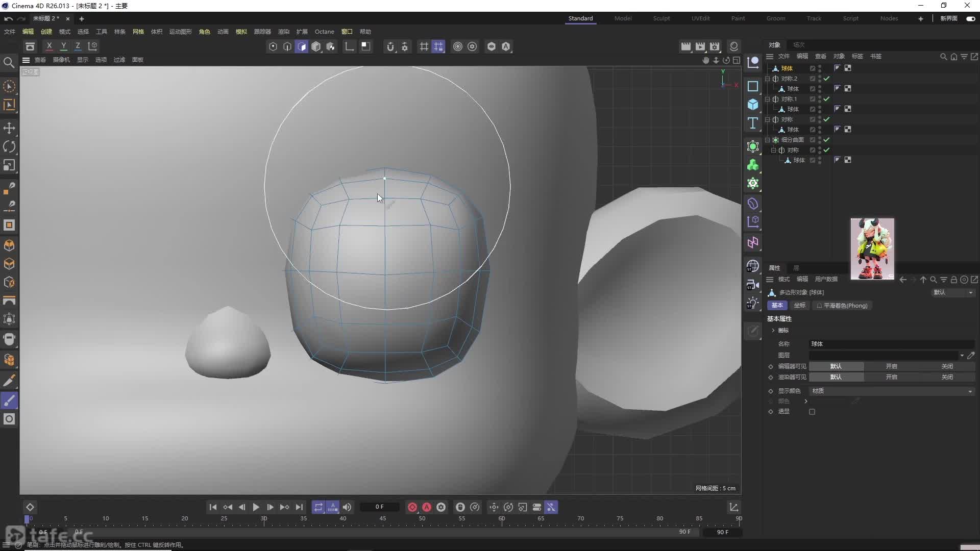Open the Octane menu
The width and height of the screenshot is (980, 551).
(324, 32)
